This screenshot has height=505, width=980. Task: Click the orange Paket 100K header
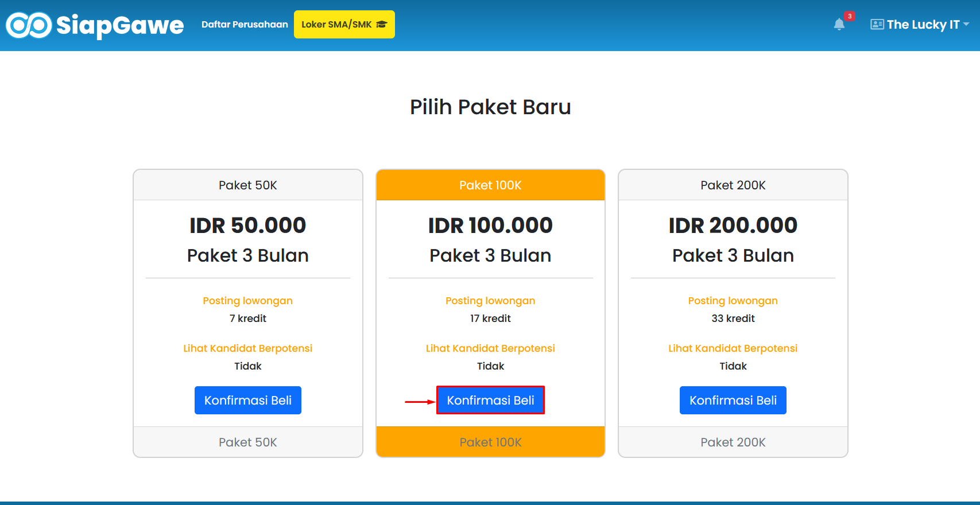click(490, 185)
